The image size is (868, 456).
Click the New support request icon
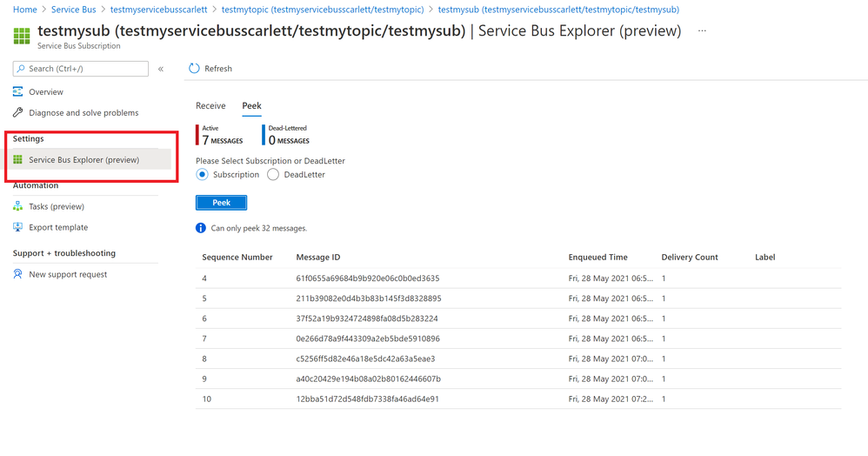(17, 274)
